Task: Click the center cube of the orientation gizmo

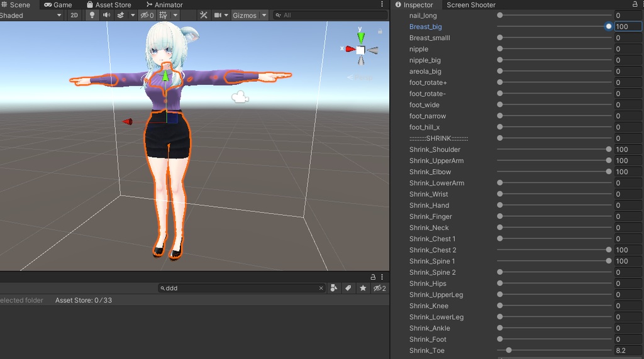Action: pyautogui.click(x=360, y=50)
